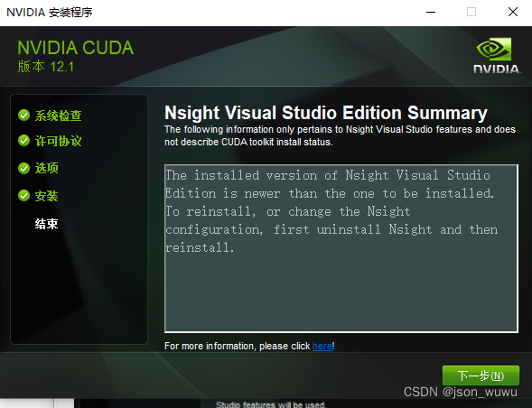This screenshot has height=408, width=532.
Task: Select the 安装 step label
Action: (46, 196)
